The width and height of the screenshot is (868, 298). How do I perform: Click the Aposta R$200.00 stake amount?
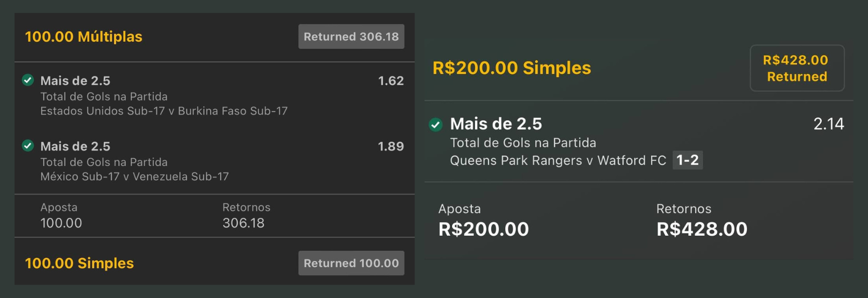(483, 229)
